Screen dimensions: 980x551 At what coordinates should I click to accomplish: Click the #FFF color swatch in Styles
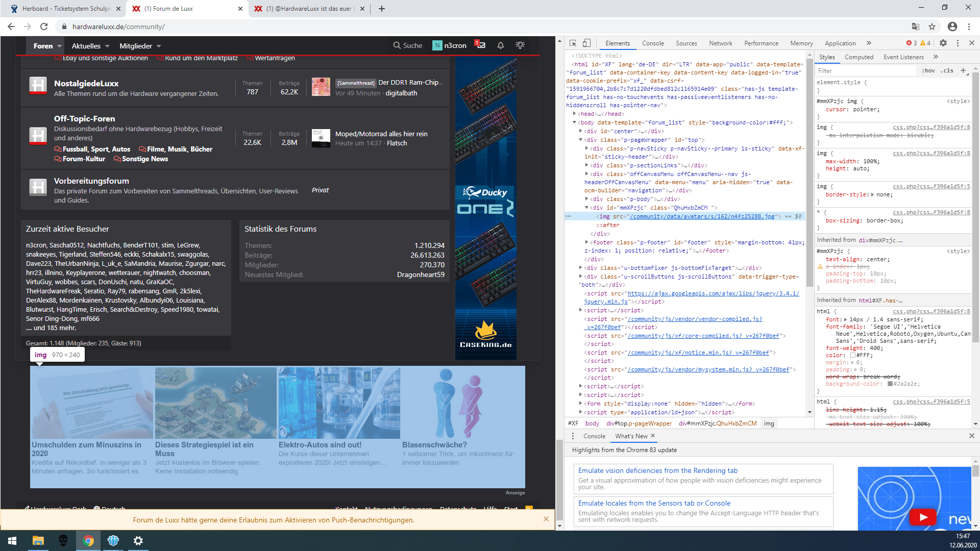tap(852, 355)
